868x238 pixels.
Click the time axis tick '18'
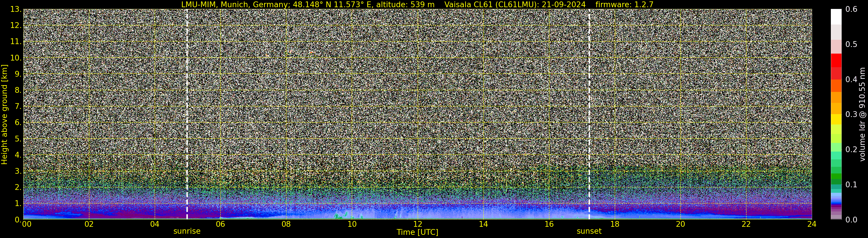pos(614,224)
